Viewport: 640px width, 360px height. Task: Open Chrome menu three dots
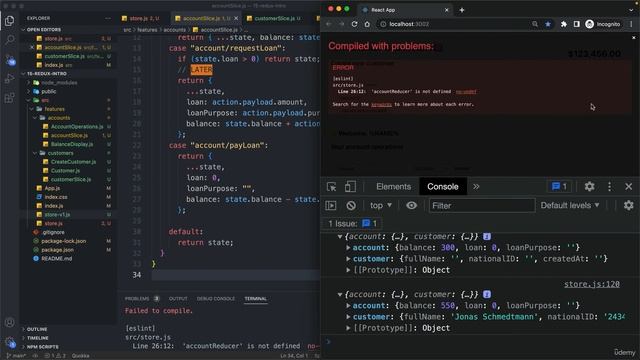pos(631,24)
